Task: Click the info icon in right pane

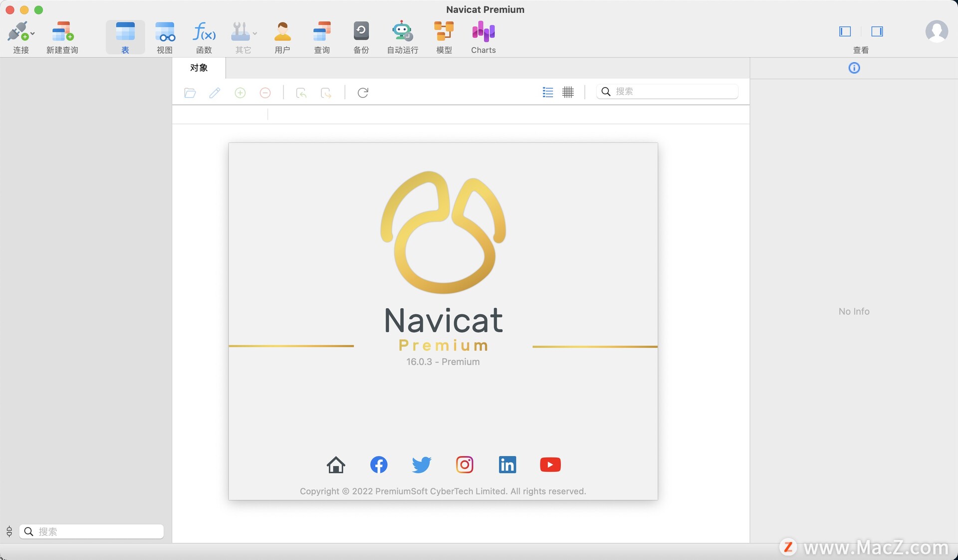Action: pyautogui.click(x=854, y=68)
